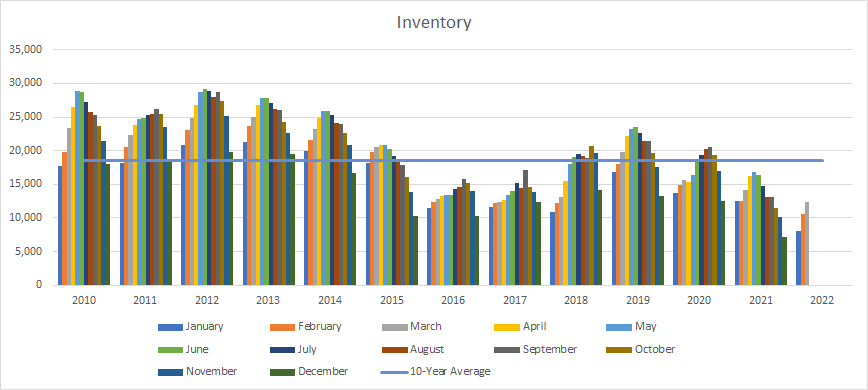Select the December legend entry

(309, 371)
